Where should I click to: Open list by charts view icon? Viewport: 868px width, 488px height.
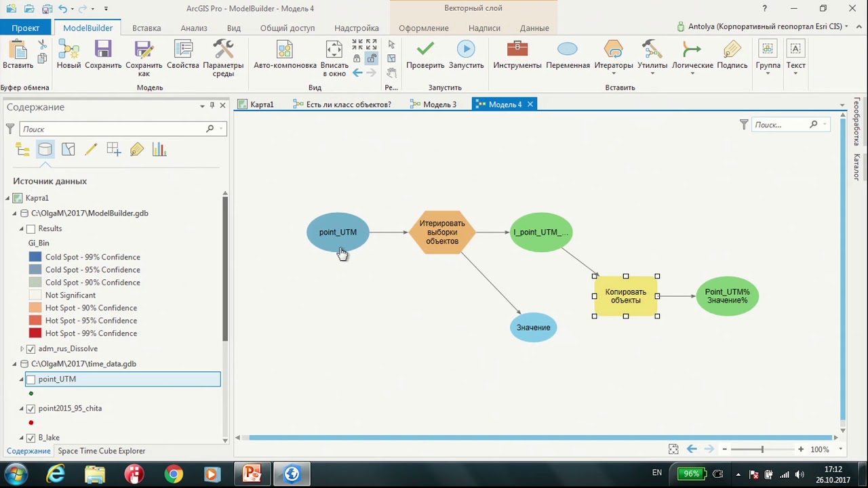159,150
